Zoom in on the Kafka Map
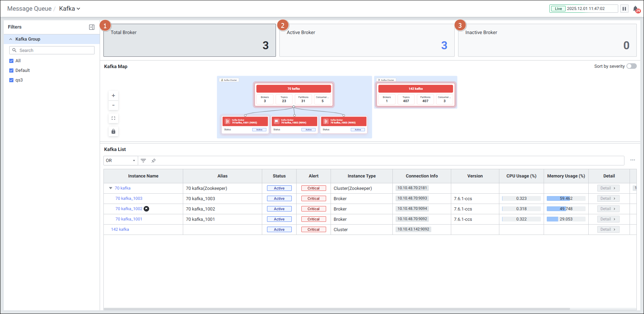644x314 pixels. pyautogui.click(x=113, y=96)
